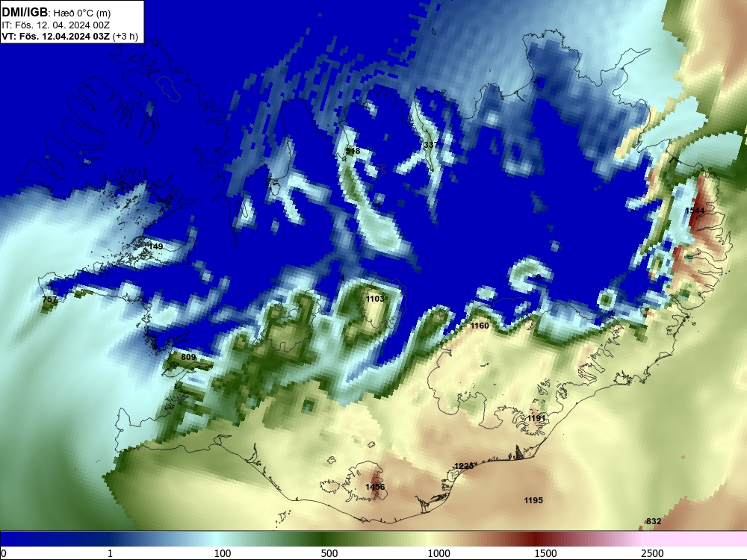Click the map value 1544
This screenshot has height=560, width=747.
pos(695,211)
